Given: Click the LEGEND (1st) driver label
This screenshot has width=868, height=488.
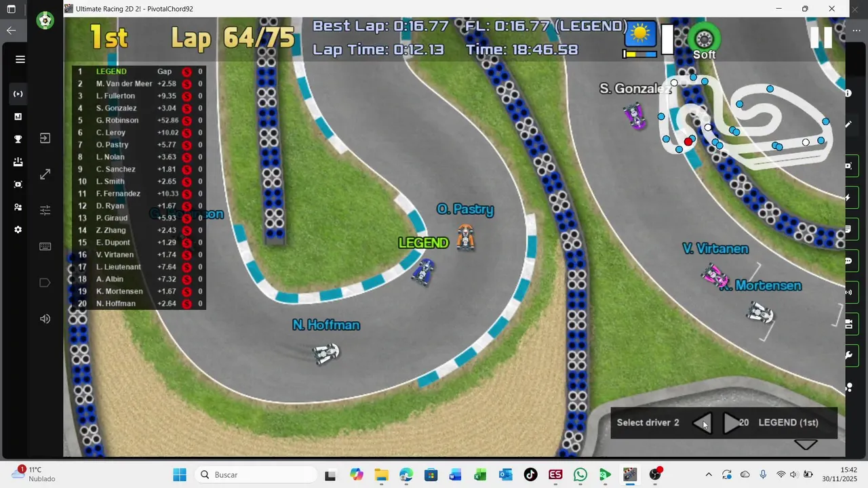Looking at the screenshot, I should click(x=788, y=422).
